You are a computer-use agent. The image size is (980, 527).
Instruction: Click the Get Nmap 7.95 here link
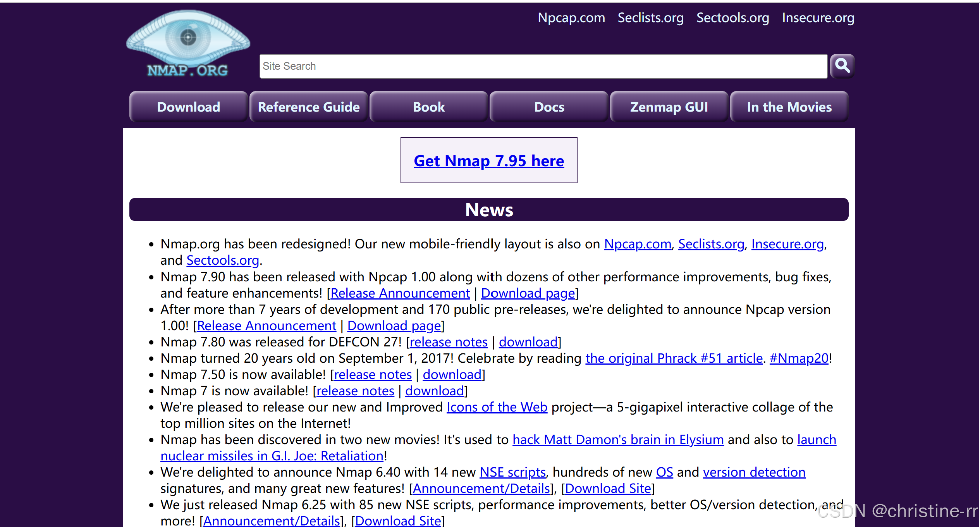pos(489,160)
